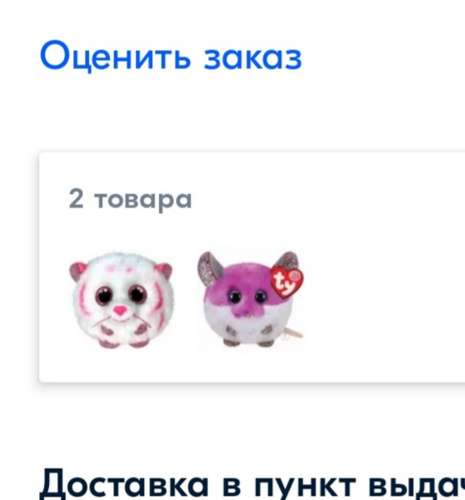Click the Доставка в пункт выдачи heading
The height and width of the screenshot is (500, 465).
[x=252, y=483]
